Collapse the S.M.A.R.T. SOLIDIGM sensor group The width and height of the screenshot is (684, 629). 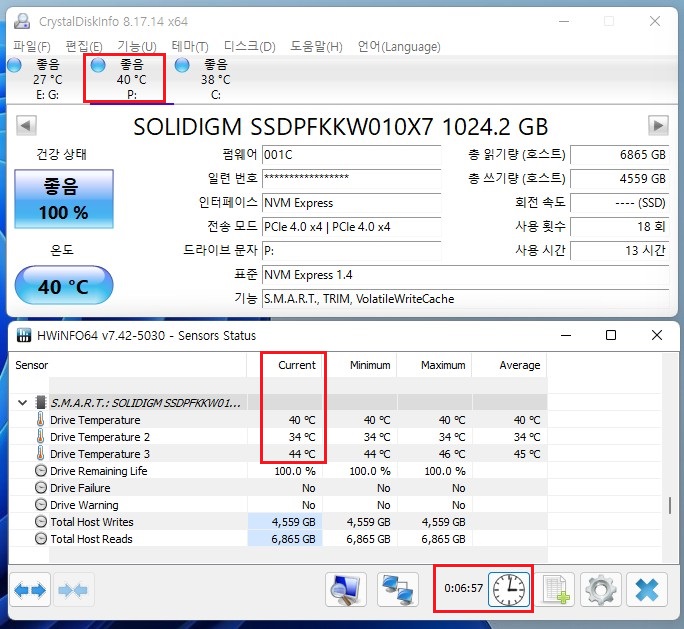coord(23,403)
